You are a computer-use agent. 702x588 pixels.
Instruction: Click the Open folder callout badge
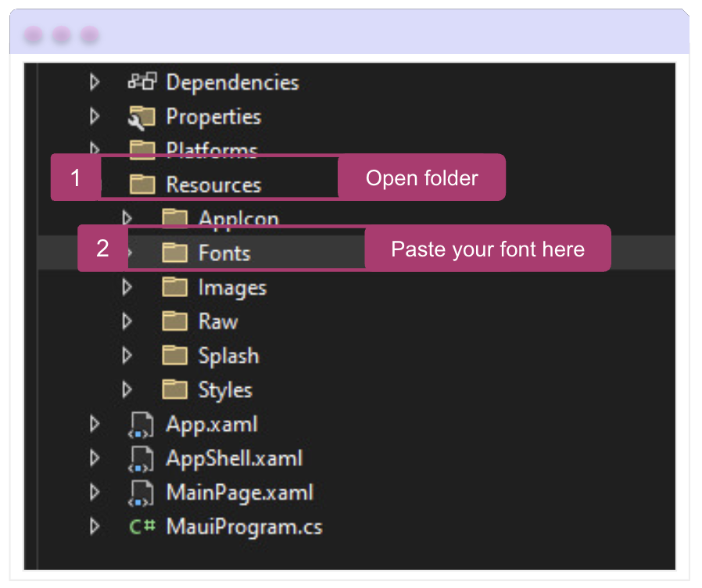(x=421, y=177)
